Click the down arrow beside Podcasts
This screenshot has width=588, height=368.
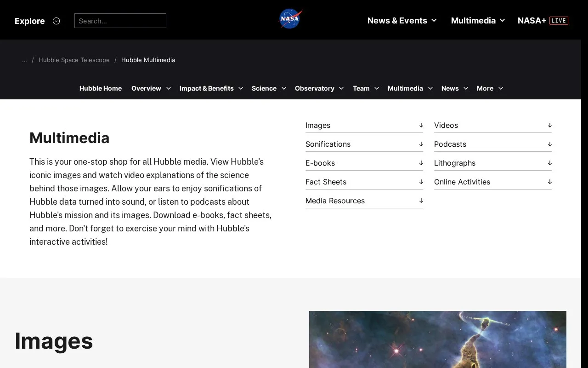click(549, 144)
